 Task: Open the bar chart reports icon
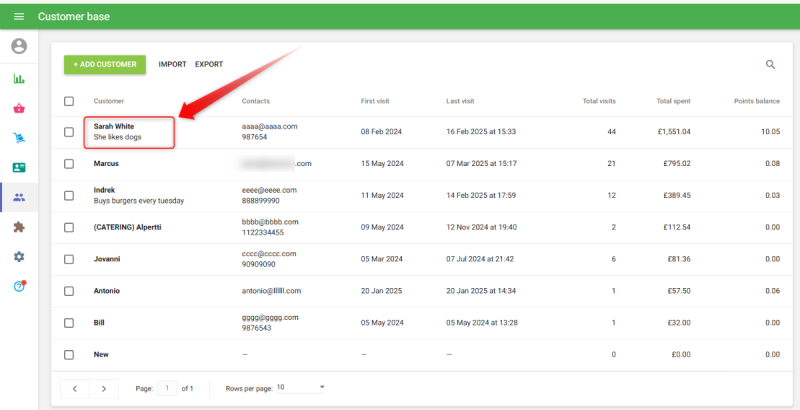(19, 79)
